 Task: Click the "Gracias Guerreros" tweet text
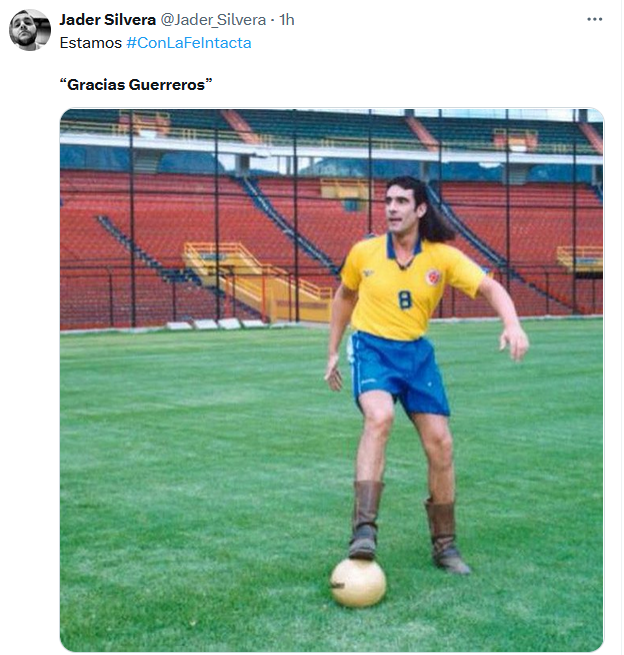tap(136, 84)
